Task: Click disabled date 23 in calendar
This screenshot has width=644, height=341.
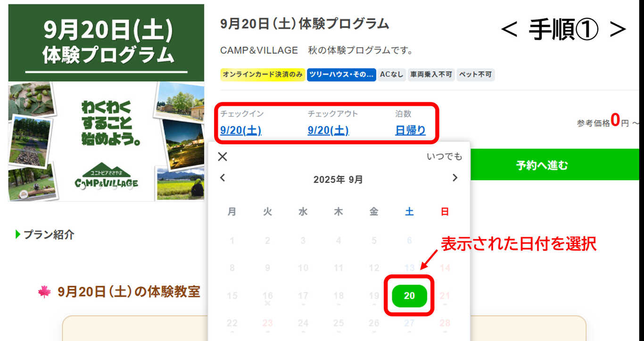Action: 267,324
